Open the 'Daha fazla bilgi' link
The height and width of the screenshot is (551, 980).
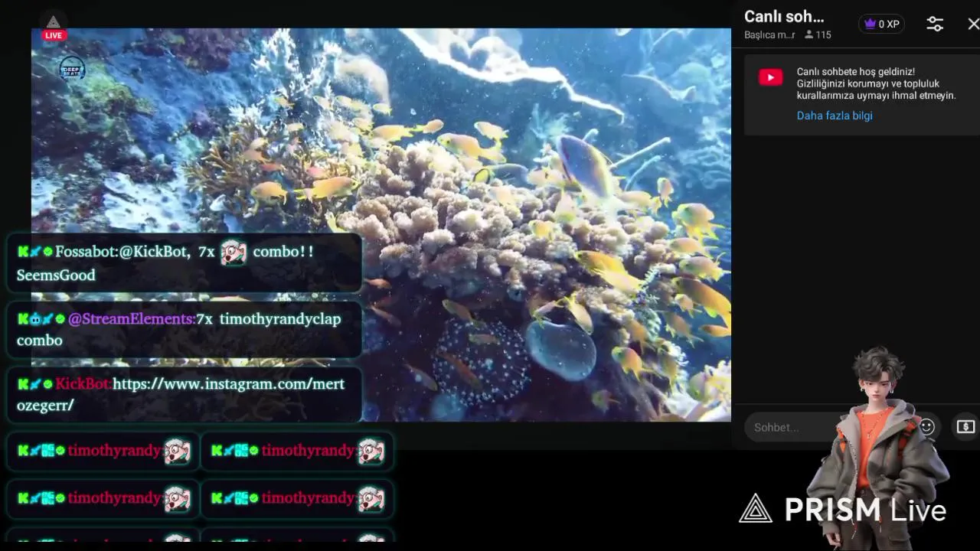pos(835,116)
